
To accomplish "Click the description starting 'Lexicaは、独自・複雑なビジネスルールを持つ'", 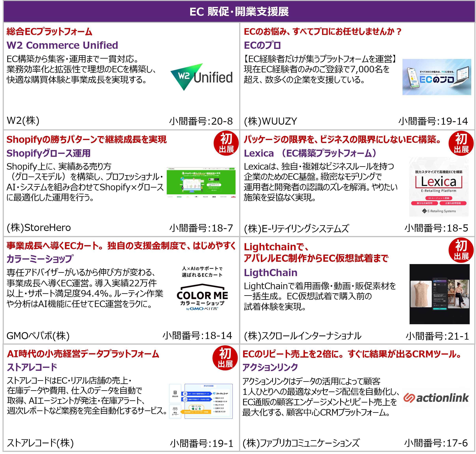I will (320, 182).
